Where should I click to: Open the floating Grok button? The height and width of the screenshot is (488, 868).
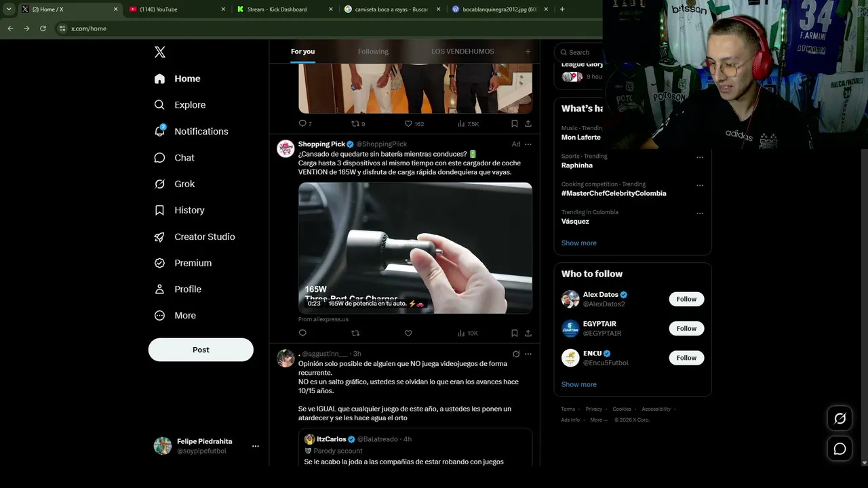point(840,418)
